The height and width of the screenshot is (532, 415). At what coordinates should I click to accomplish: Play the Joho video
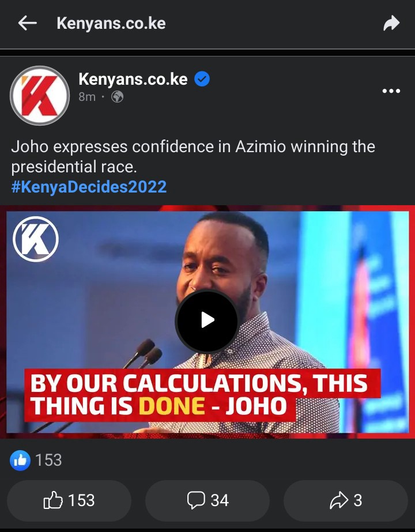(207, 320)
